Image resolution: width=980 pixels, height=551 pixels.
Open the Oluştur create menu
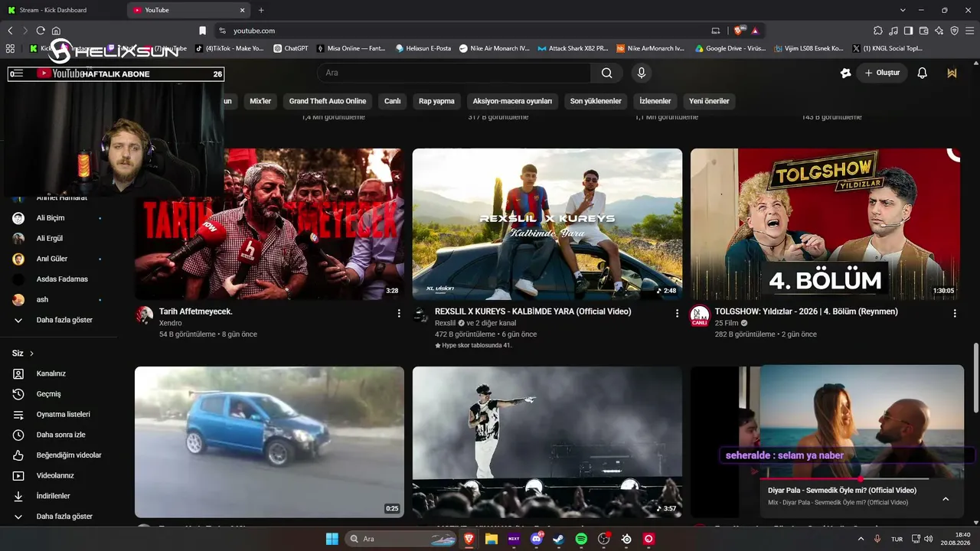click(x=882, y=73)
